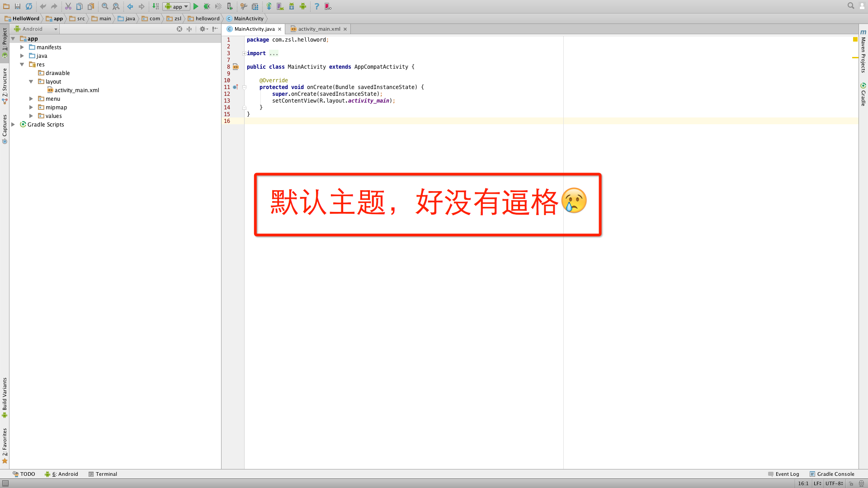Click helloword package in breadcrumb
Viewport: 868px width, 488px height.
pos(204,19)
